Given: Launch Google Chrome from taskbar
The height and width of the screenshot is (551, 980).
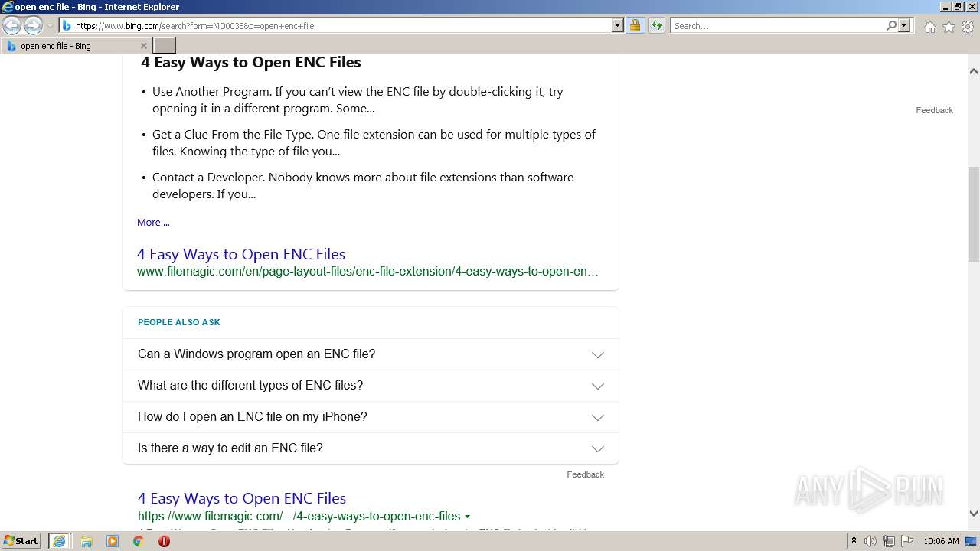Looking at the screenshot, I should point(139,541).
